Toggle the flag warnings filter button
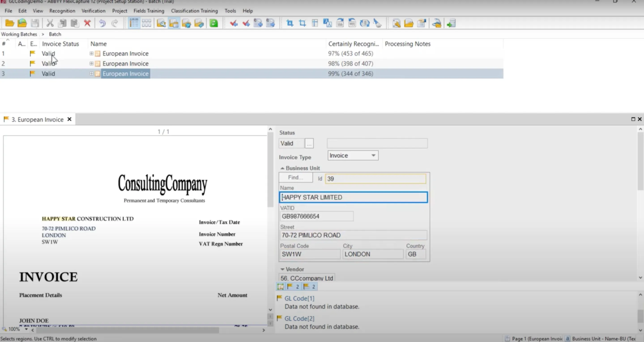Viewport: 644px width, 342px height. coord(309,286)
